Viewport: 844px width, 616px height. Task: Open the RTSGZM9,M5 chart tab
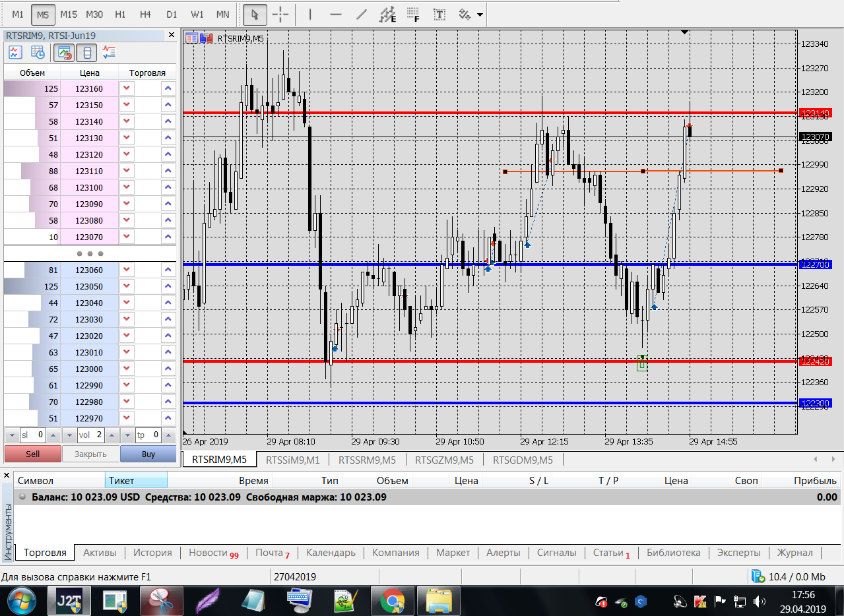click(445, 460)
